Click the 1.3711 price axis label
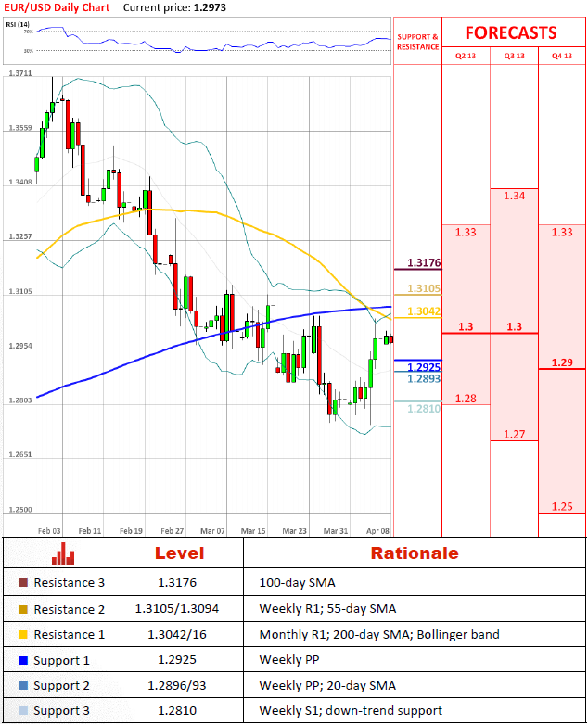 20,73
